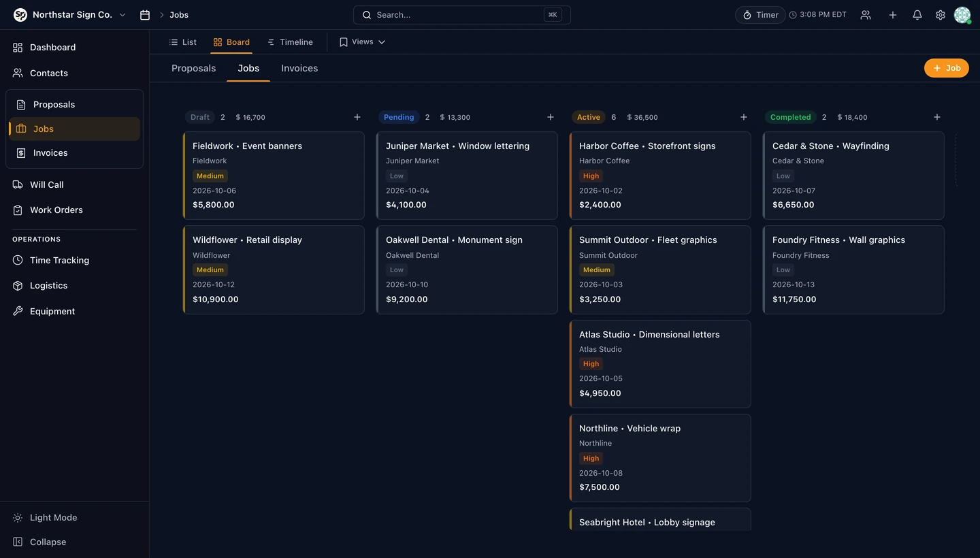
Task: Select the Jobs tab
Action: pyautogui.click(x=248, y=68)
